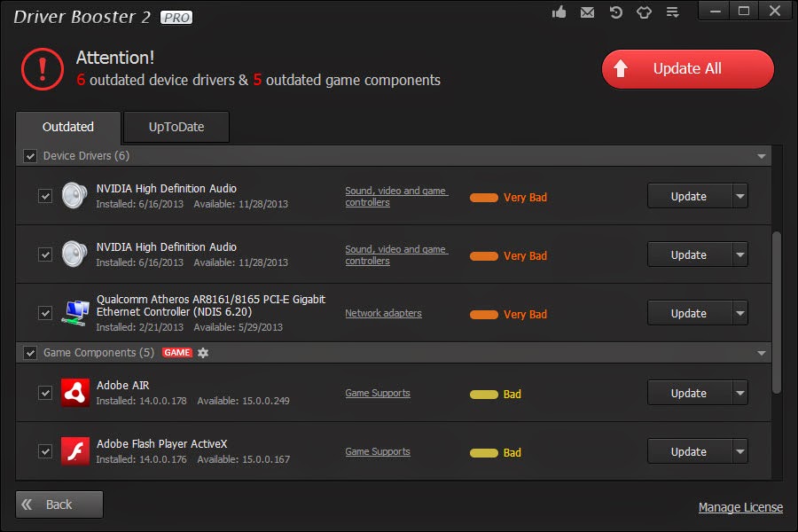Click the second NVIDIA audio speaker icon
The image size is (798, 532).
pyautogui.click(x=74, y=254)
